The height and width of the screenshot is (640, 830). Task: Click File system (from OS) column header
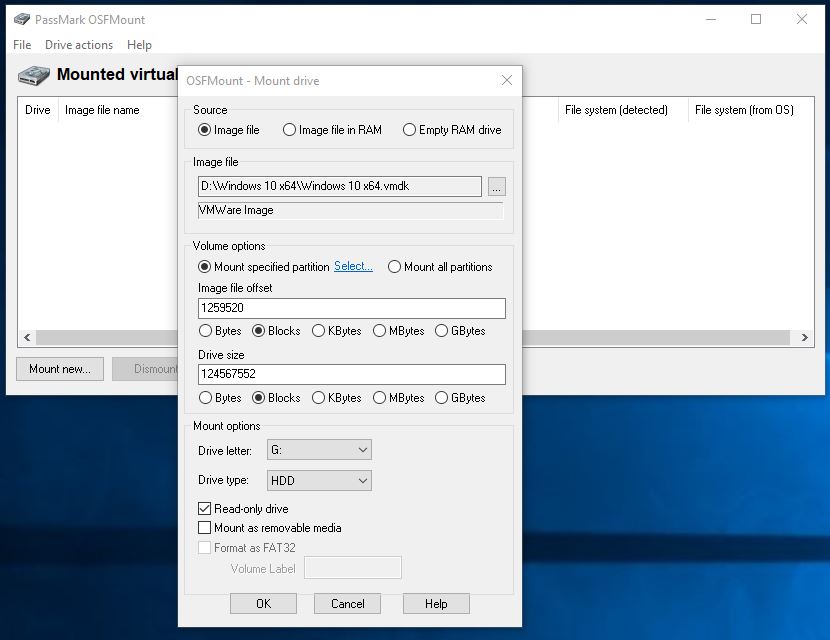[x=744, y=110]
